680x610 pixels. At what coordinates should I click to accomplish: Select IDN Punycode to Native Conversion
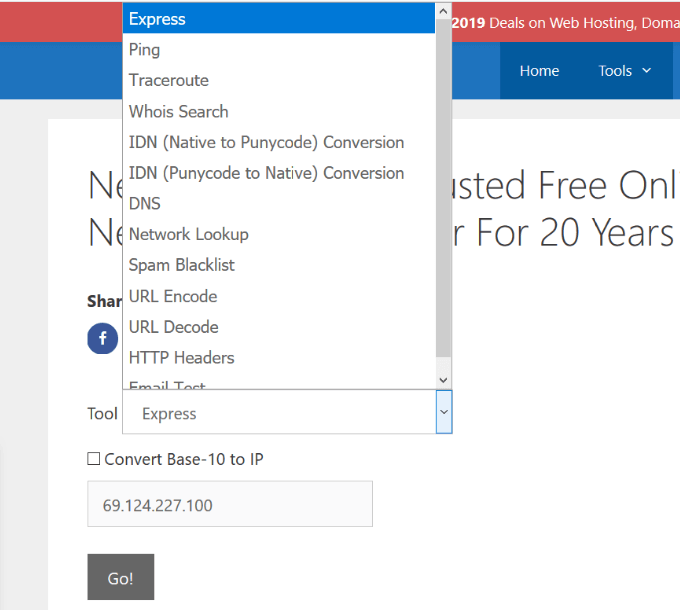(x=266, y=173)
